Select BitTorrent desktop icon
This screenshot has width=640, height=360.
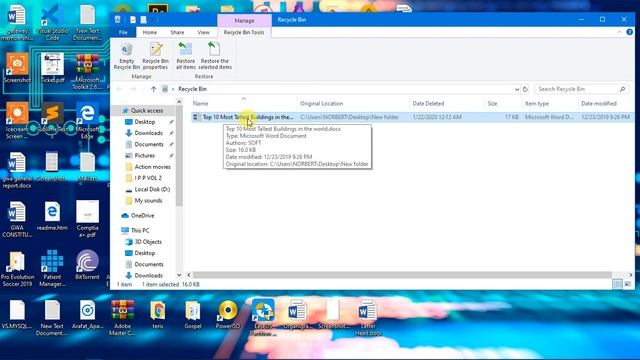[87, 265]
